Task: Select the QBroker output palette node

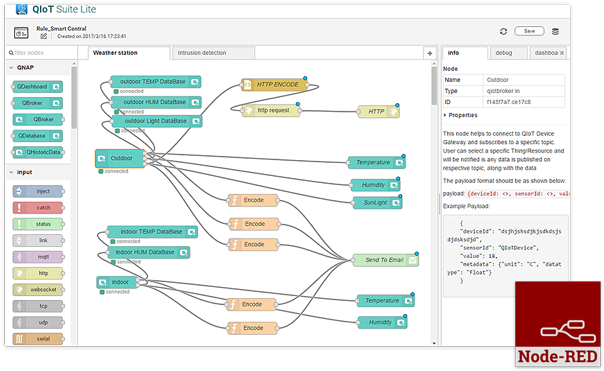Action: (37, 103)
